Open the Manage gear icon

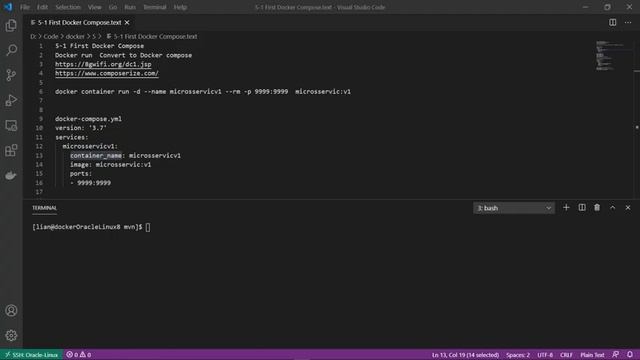[x=11, y=336]
